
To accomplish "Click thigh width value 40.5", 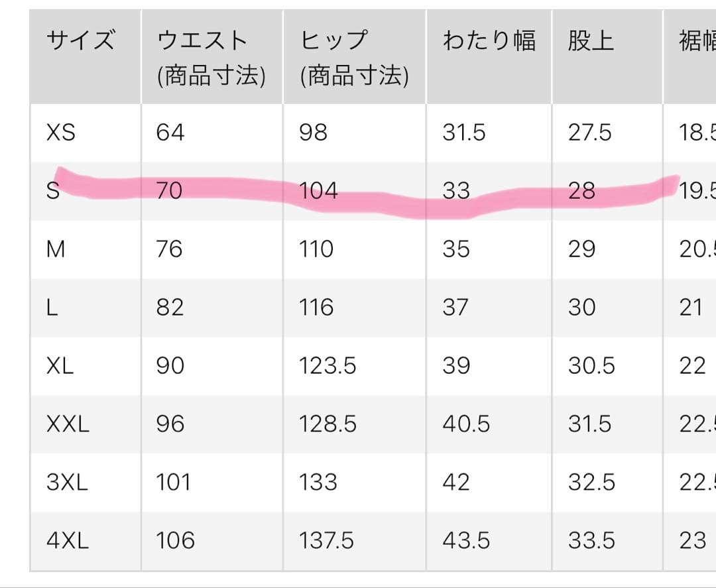I will tap(466, 424).
